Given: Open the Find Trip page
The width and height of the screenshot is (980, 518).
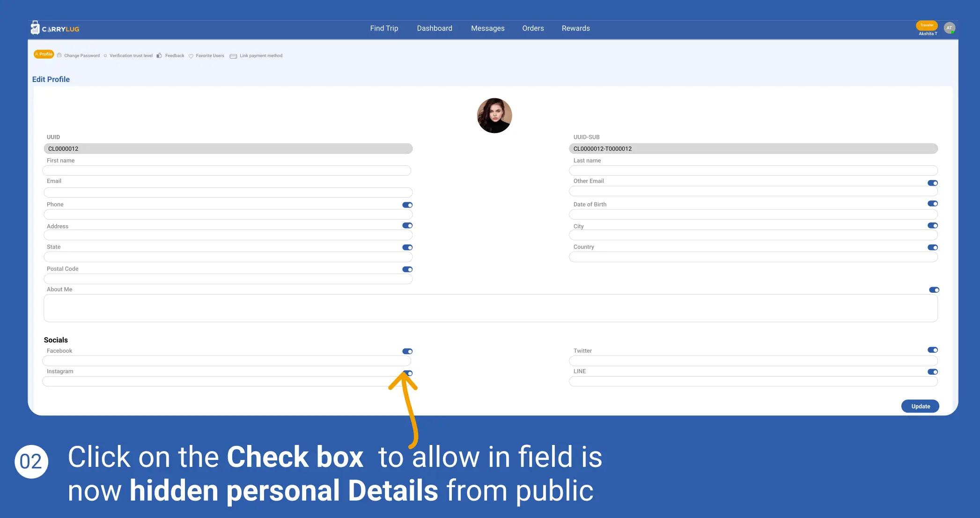Looking at the screenshot, I should pos(384,28).
